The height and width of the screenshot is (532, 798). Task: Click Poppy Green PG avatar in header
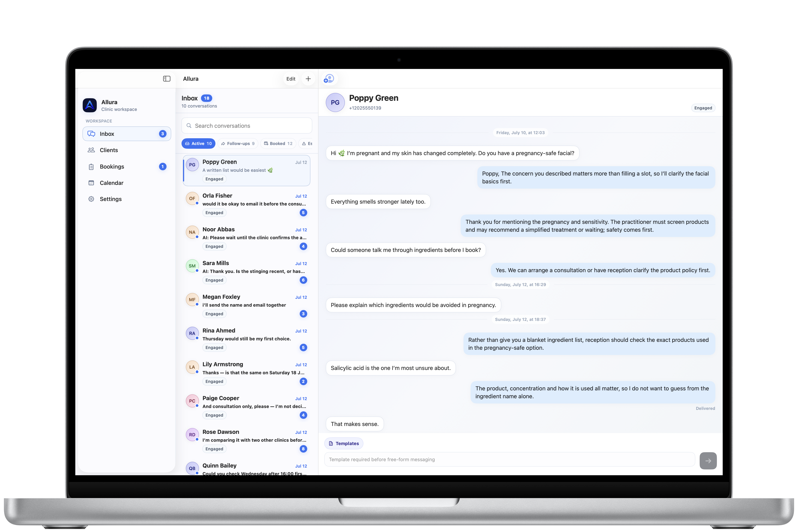pyautogui.click(x=335, y=102)
